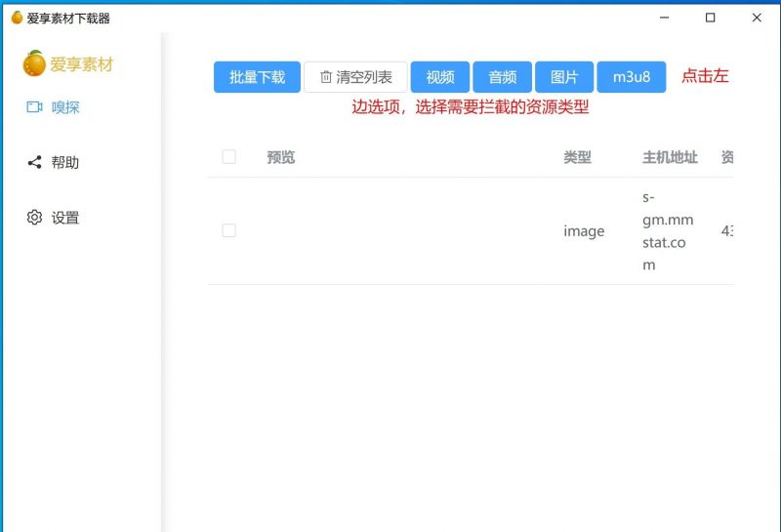The width and height of the screenshot is (781, 532).
Task: Maximize the application window
Action: pyautogui.click(x=710, y=18)
